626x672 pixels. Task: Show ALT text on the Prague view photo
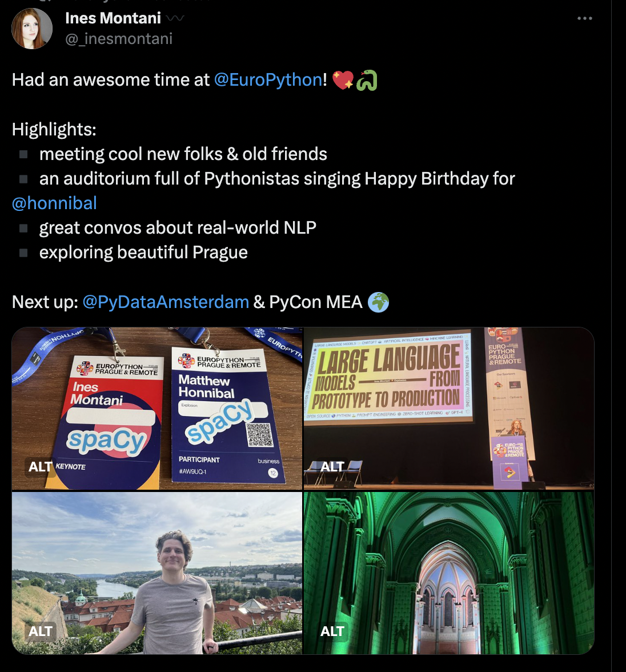pos(40,631)
